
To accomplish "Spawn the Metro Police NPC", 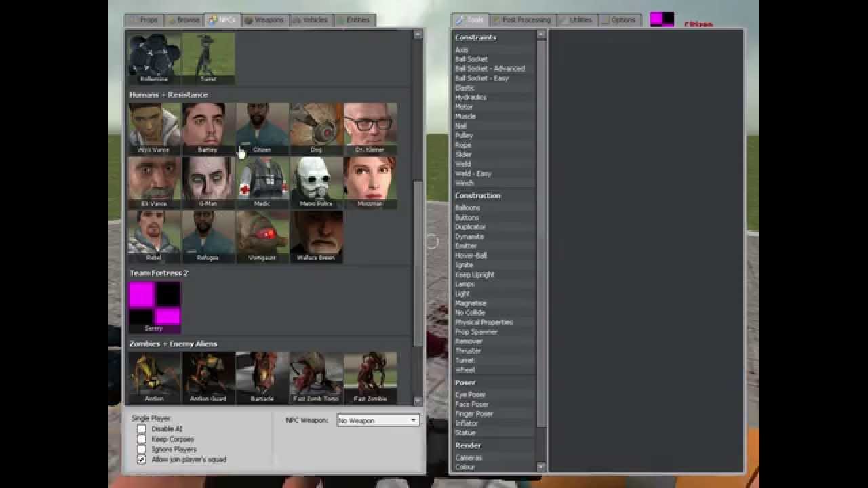I will (317, 183).
